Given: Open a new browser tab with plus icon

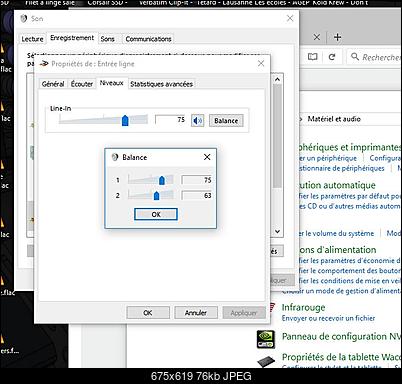Looking at the screenshot, I should point(337,37).
